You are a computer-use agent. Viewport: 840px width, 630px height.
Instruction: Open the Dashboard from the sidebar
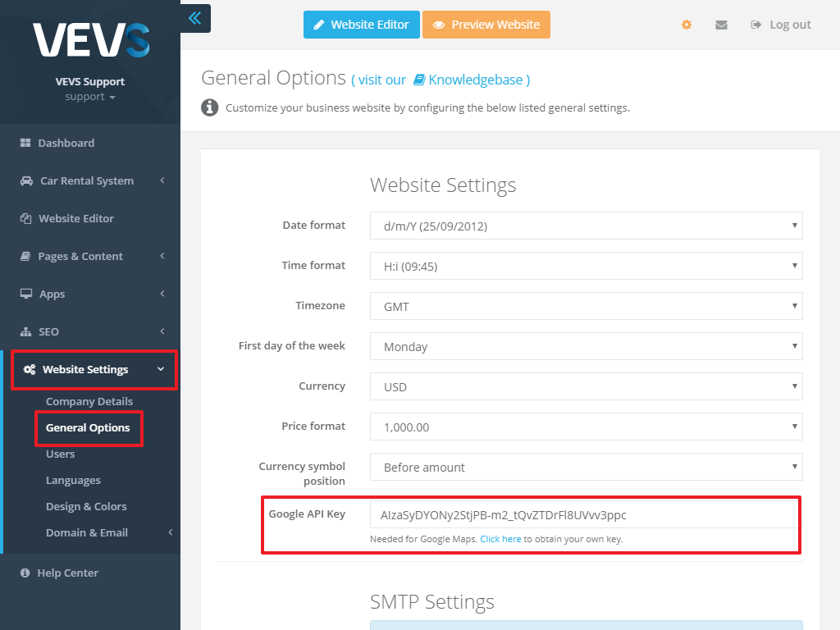pyautogui.click(x=26, y=143)
